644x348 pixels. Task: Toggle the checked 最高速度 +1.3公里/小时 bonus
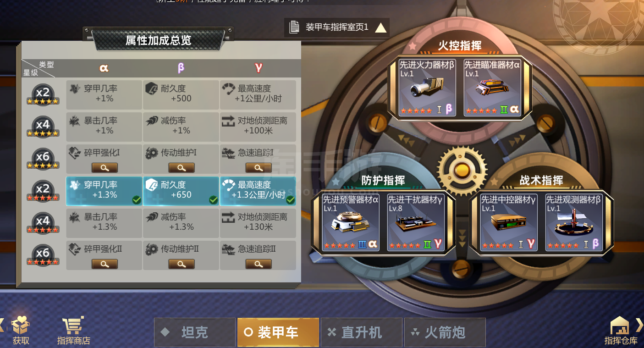pos(258,191)
